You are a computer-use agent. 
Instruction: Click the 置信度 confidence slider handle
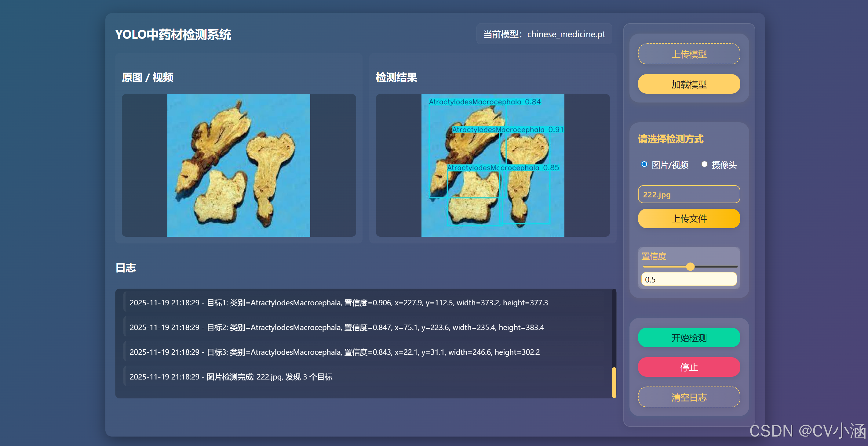(690, 267)
